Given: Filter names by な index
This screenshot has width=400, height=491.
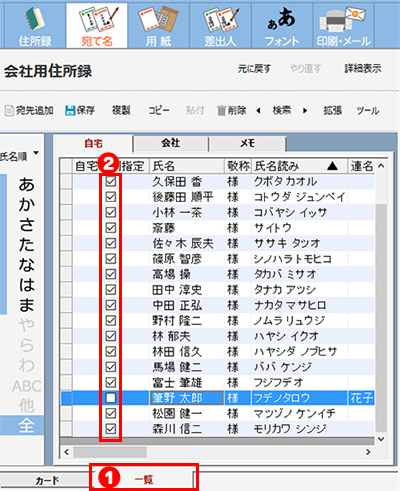Looking at the screenshot, I should click(x=27, y=264).
